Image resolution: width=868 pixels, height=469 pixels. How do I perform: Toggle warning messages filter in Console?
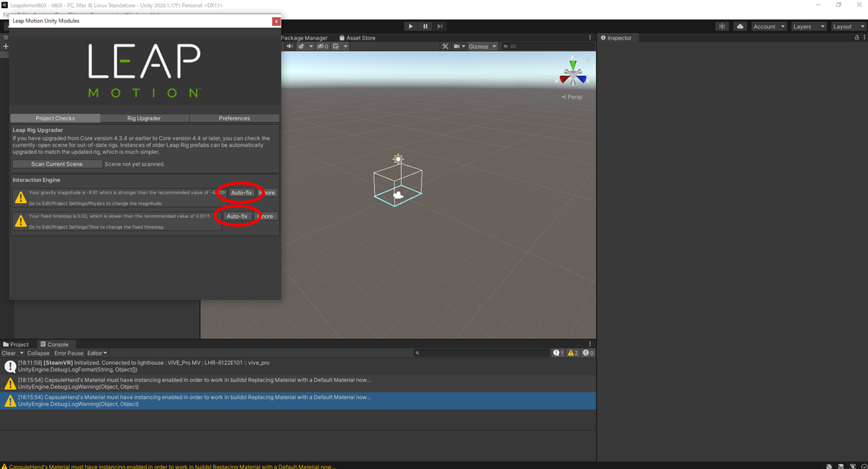pyautogui.click(x=572, y=354)
